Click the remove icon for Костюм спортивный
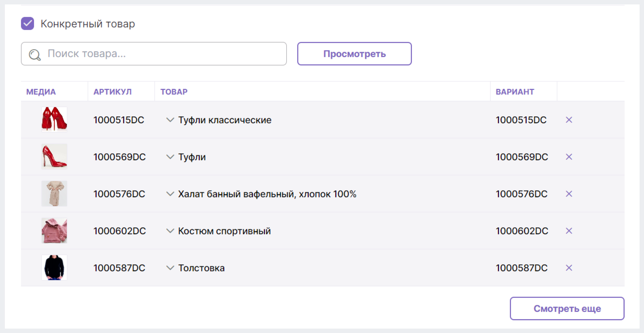 tap(569, 231)
